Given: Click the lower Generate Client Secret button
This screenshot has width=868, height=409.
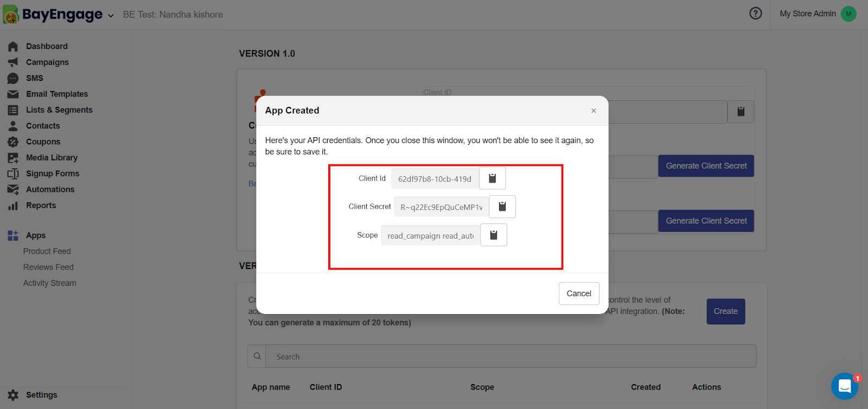Looking at the screenshot, I should (706, 221).
